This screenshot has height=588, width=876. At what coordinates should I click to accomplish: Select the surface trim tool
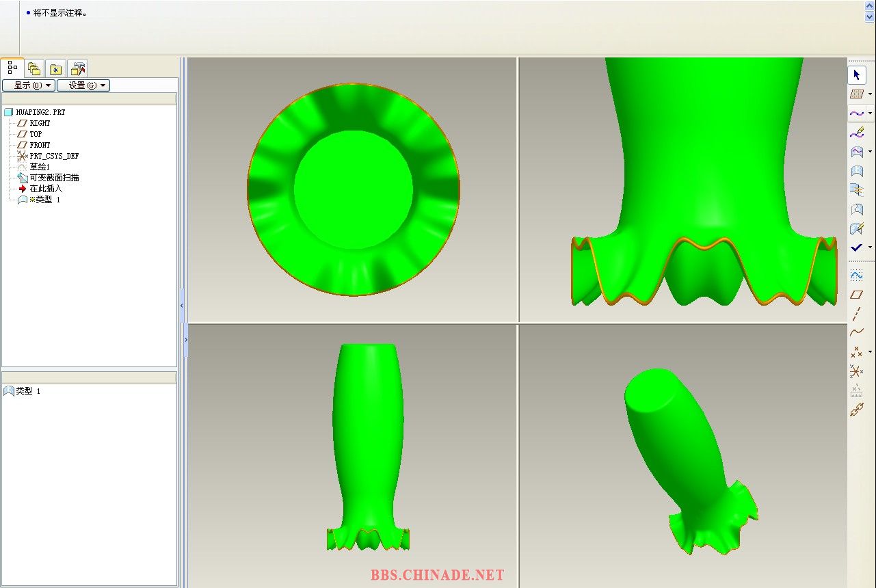tap(856, 209)
